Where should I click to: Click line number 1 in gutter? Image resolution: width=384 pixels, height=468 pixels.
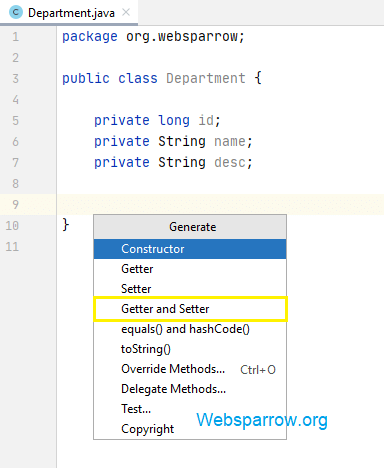click(x=16, y=37)
